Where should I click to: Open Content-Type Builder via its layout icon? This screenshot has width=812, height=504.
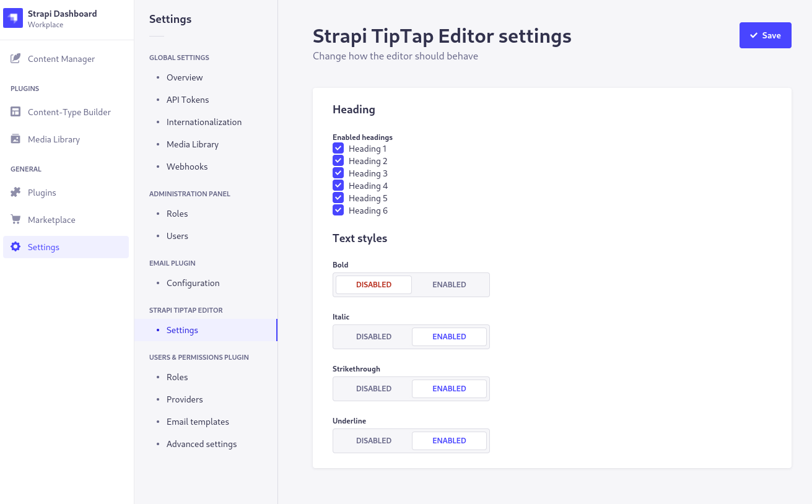(x=15, y=112)
